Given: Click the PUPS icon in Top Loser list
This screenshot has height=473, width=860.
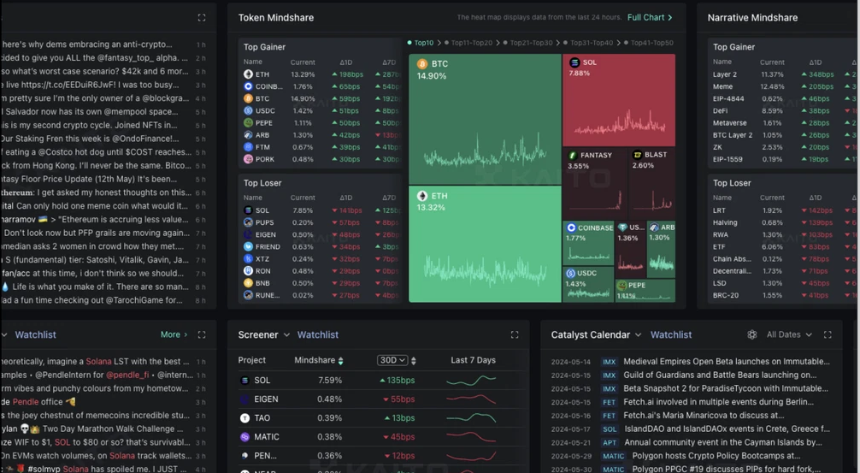Looking at the screenshot, I should pos(248,222).
